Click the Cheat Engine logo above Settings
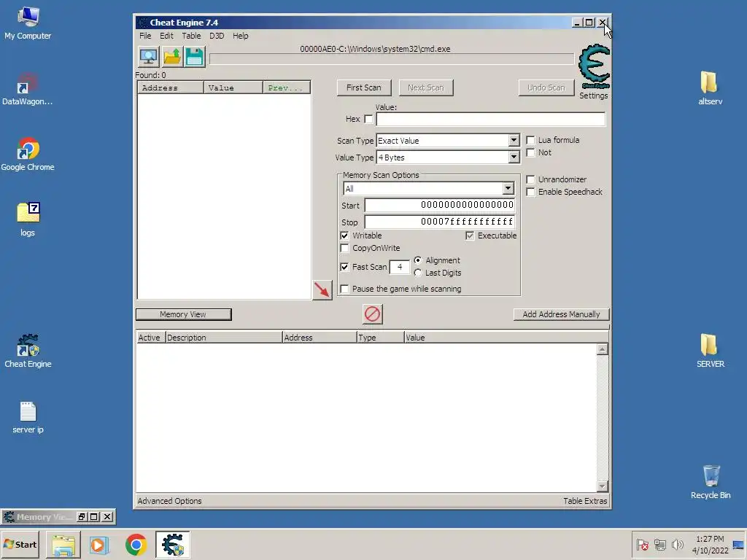Screen dimensions: 747x560 [594, 66]
